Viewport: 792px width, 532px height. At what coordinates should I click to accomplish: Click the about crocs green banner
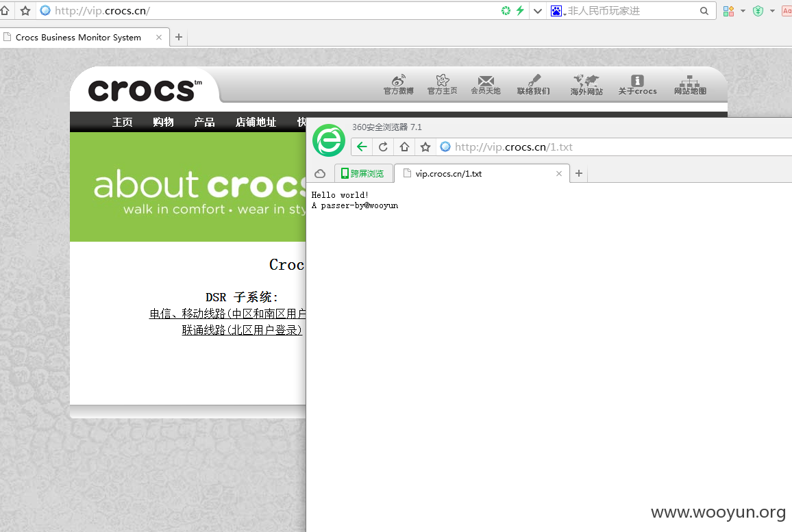[x=188, y=187]
